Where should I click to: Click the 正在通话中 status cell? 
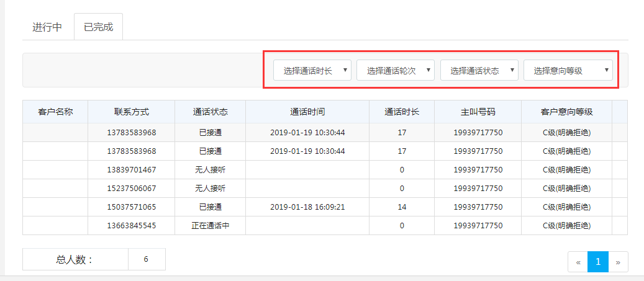(x=210, y=226)
